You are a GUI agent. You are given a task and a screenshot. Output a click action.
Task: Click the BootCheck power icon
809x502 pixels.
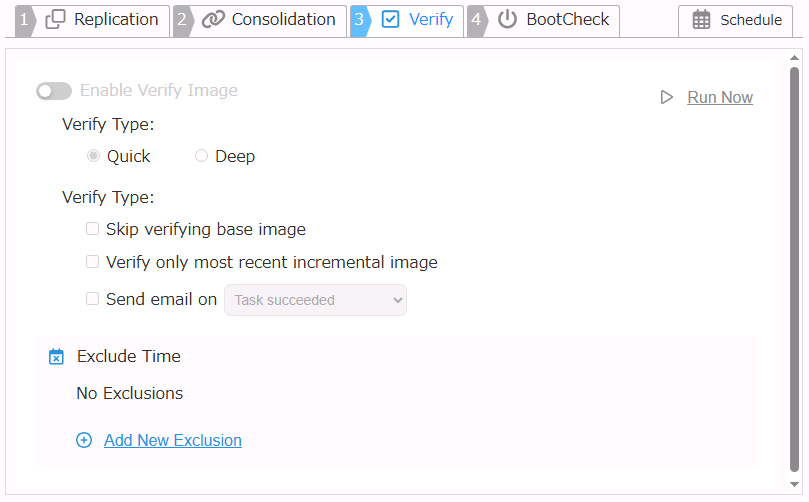coord(508,20)
